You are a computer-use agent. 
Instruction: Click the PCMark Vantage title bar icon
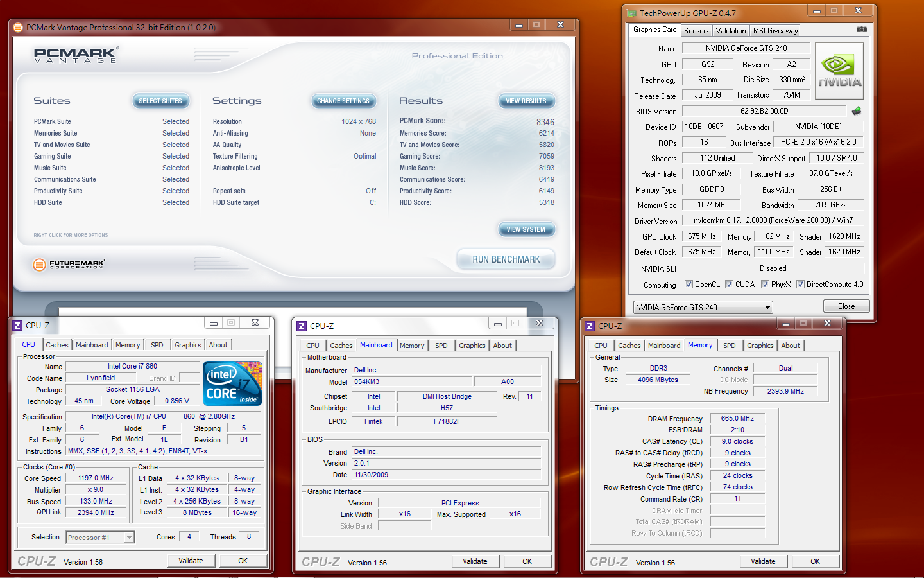18,27
